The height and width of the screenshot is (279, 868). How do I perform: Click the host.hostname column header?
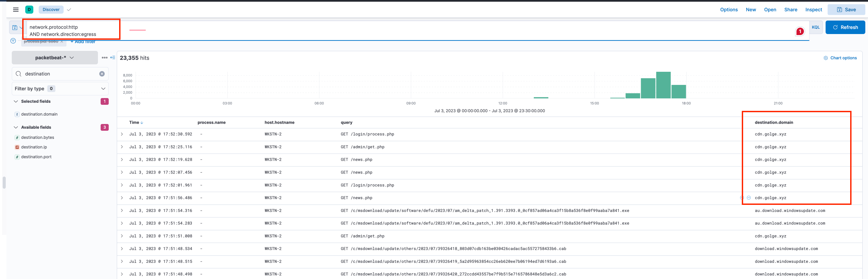tap(279, 123)
